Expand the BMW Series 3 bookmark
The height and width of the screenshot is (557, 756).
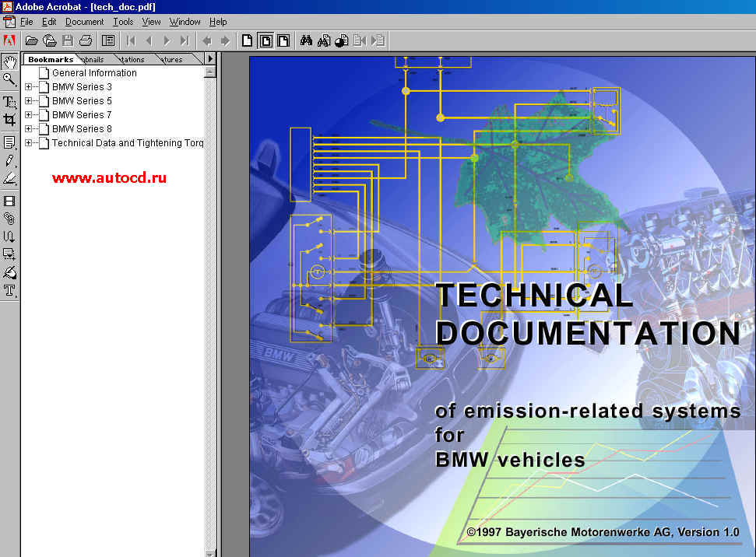pos(29,86)
